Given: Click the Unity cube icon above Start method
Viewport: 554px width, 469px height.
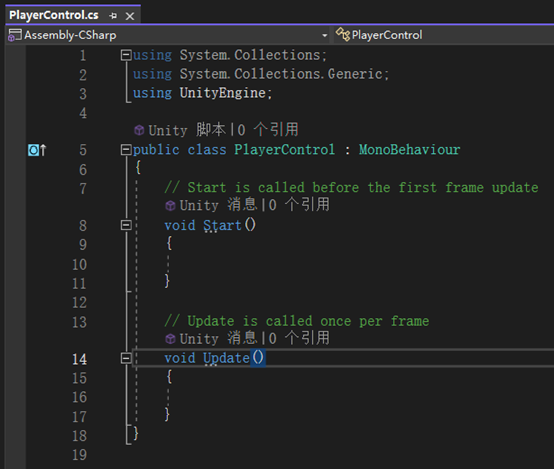Looking at the screenshot, I should point(170,205).
